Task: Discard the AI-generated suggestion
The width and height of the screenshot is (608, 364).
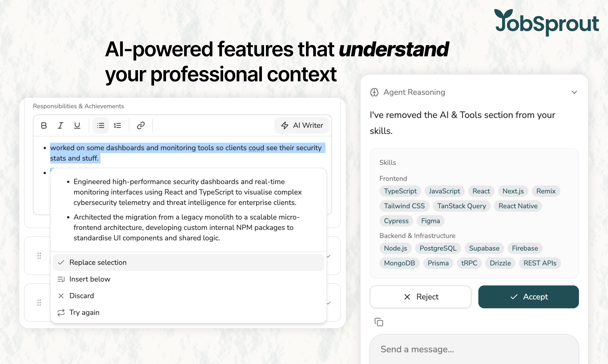Action: 81,296
